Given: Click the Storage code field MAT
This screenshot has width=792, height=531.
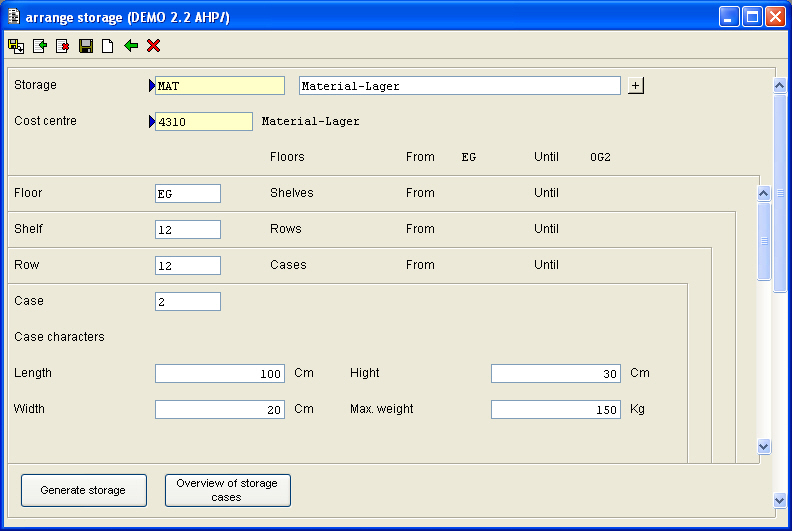Looking at the screenshot, I should (x=220, y=86).
